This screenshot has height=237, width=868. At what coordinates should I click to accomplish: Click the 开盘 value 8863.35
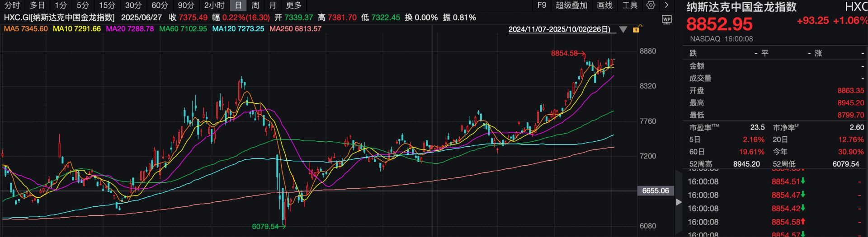[x=850, y=90]
